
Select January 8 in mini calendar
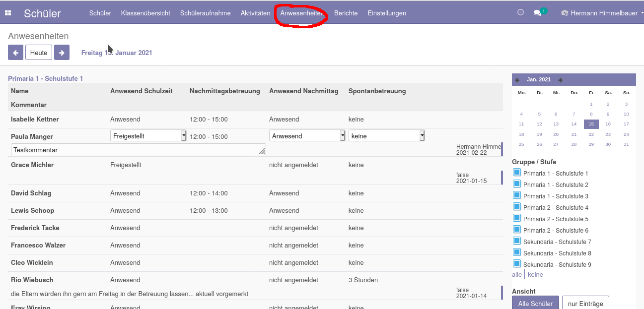591,114
